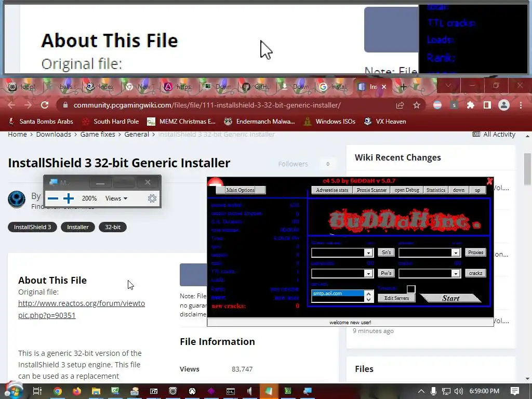Go to Downloads in the breadcrumb

(x=54, y=135)
